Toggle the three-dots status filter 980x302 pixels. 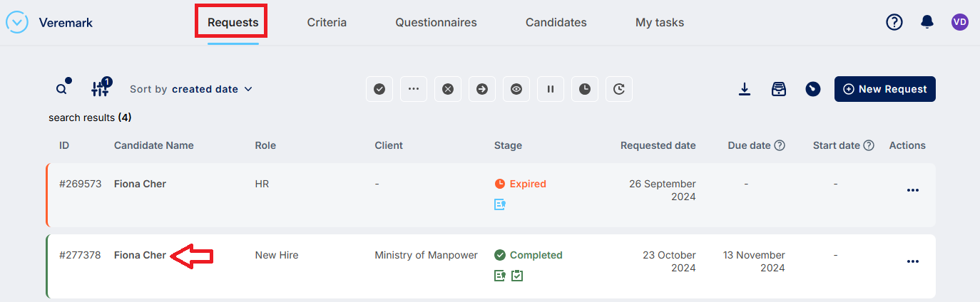(414, 89)
